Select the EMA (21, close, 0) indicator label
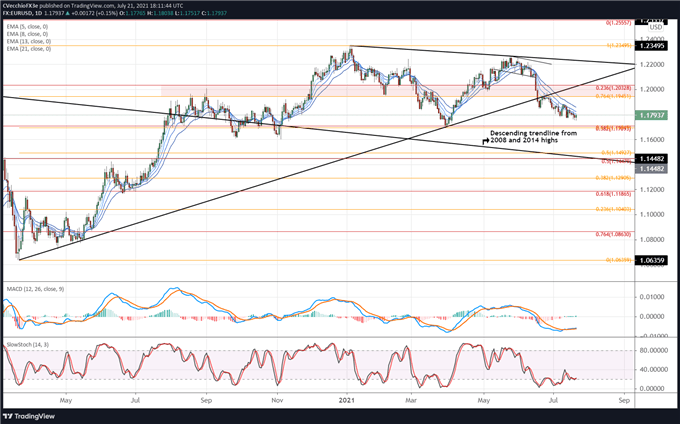 click(29, 49)
